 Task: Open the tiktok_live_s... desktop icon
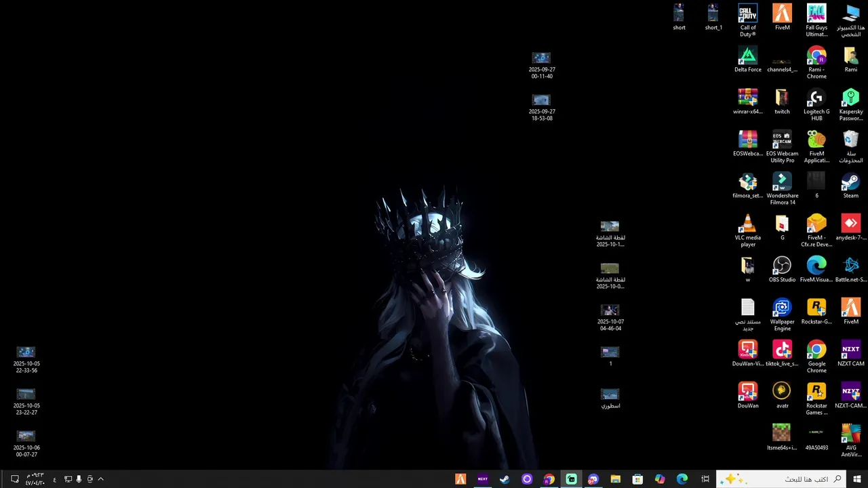click(782, 353)
